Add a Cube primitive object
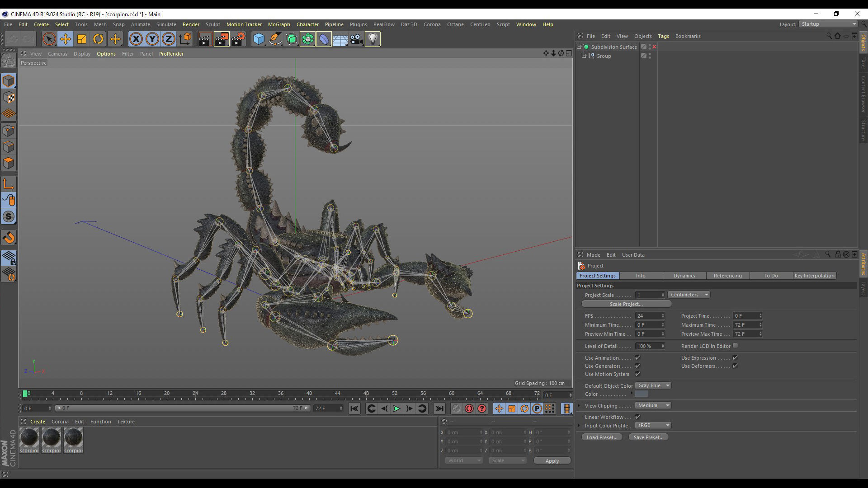The width and height of the screenshot is (868, 488). (259, 39)
